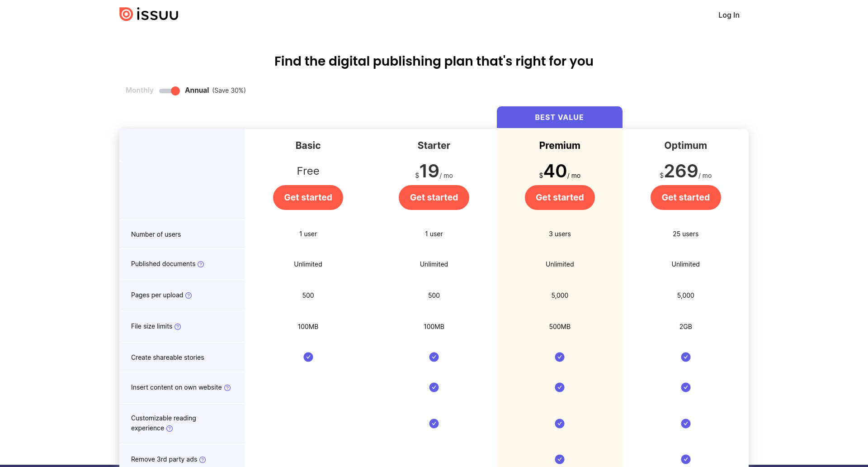This screenshot has height=467, width=868.
Task: Get started with the Starter plan
Action: coord(434,197)
